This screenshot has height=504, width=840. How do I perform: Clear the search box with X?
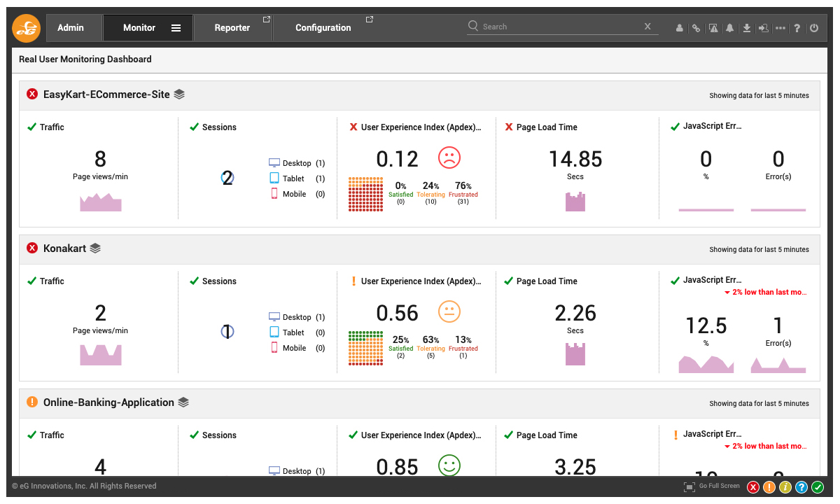click(647, 27)
